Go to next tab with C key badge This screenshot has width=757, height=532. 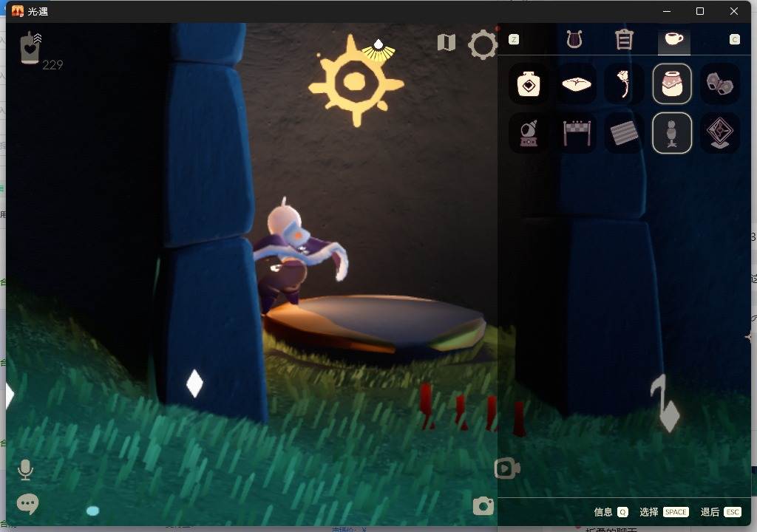734,40
